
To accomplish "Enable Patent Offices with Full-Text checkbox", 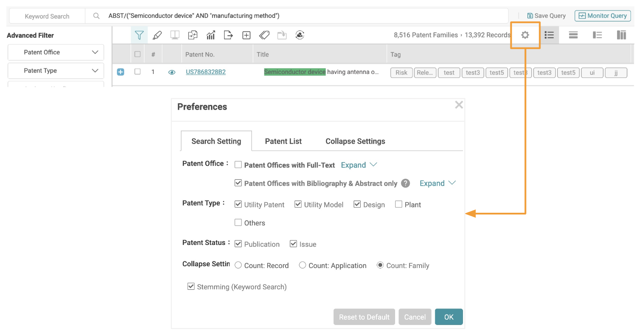I will coord(238,164).
